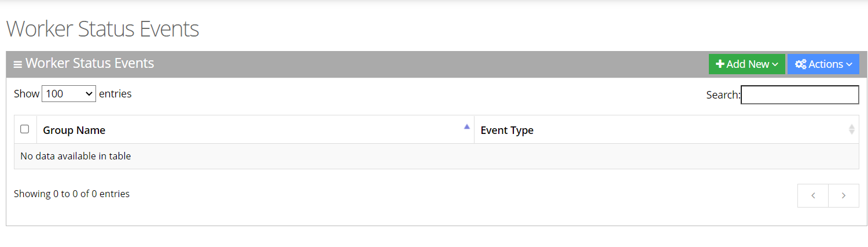This screenshot has width=868, height=247.
Task: Click the gears icon on Actions button
Action: [801, 64]
